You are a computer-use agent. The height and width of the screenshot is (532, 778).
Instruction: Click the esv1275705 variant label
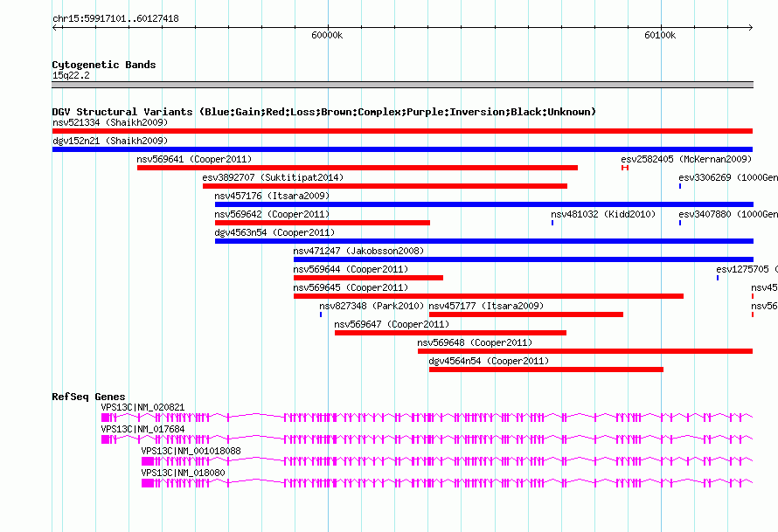[747, 269]
